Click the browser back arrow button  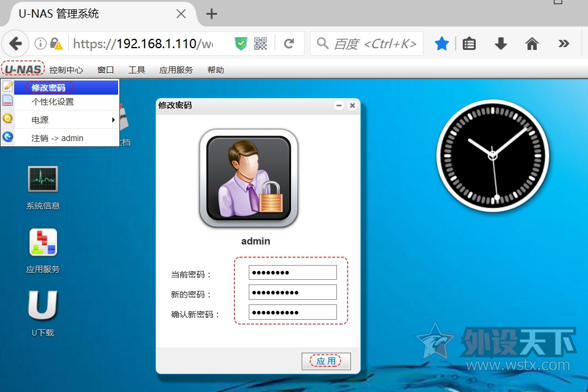15,44
